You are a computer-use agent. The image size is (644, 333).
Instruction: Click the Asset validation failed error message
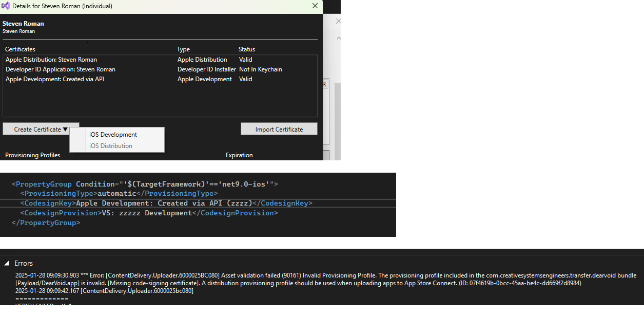tap(326, 279)
